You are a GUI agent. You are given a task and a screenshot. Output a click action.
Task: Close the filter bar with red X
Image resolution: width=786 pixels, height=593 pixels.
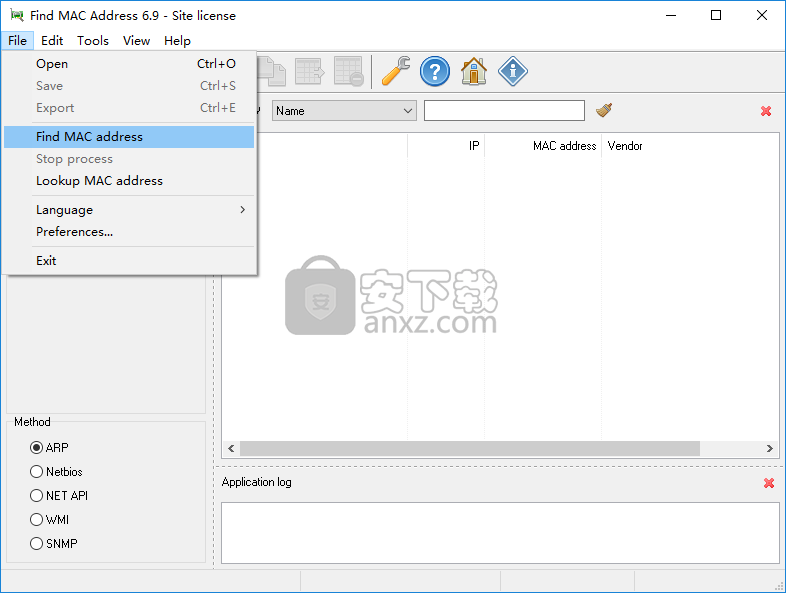[765, 111]
